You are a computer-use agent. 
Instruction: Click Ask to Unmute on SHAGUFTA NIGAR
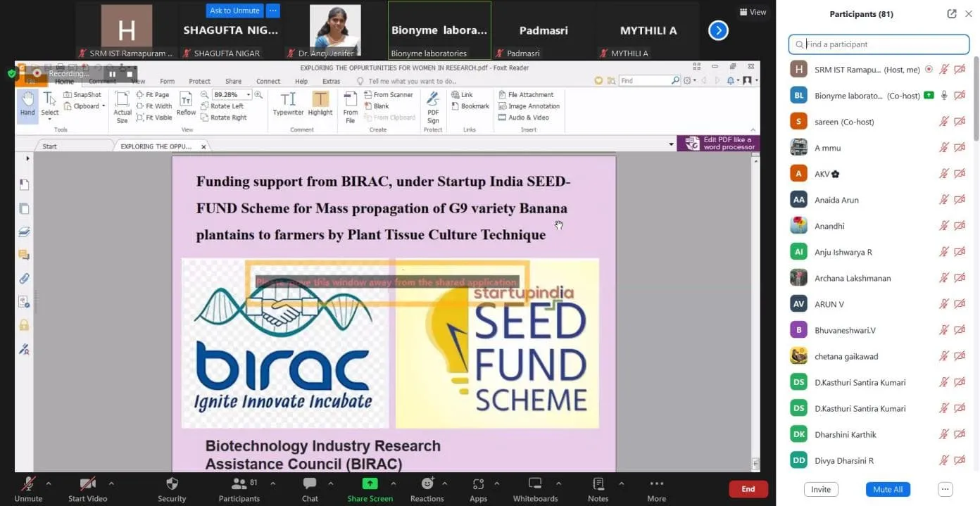(x=234, y=11)
